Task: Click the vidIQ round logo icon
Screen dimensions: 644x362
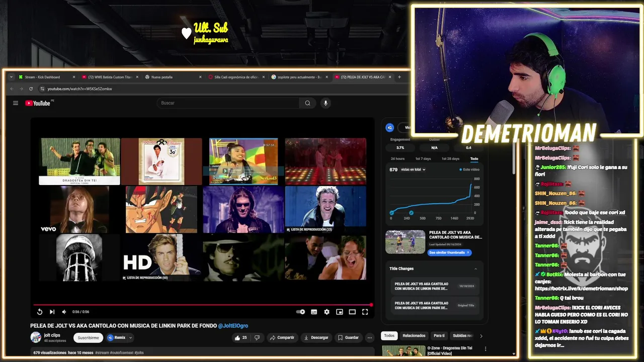Action: coord(389,128)
